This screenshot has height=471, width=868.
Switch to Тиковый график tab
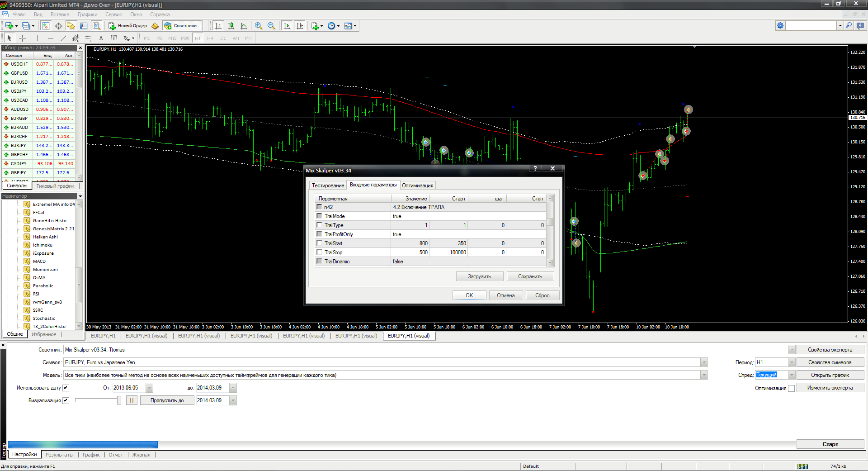(55, 186)
